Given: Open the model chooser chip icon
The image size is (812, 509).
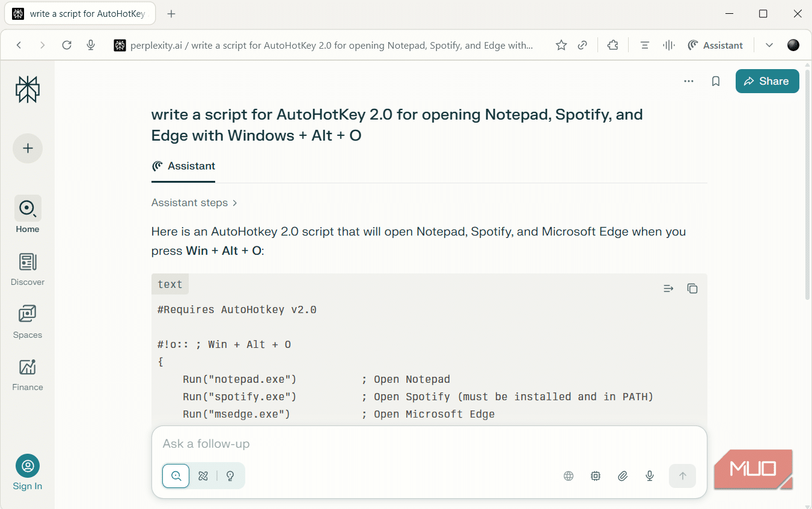Looking at the screenshot, I should (596, 476).
